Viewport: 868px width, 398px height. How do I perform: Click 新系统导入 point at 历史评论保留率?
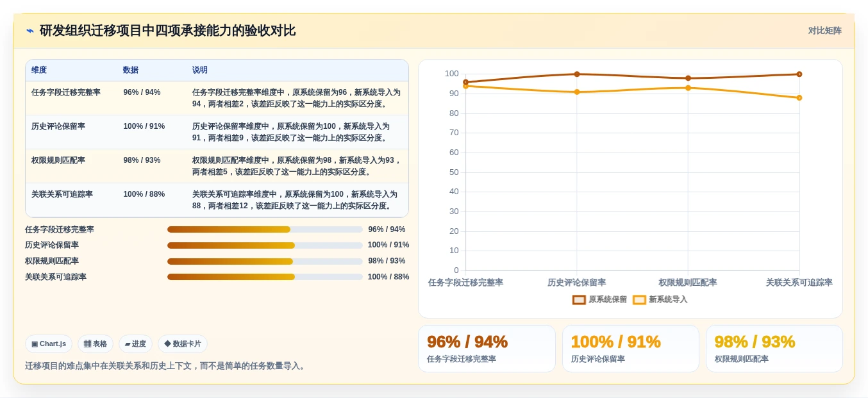577,92
